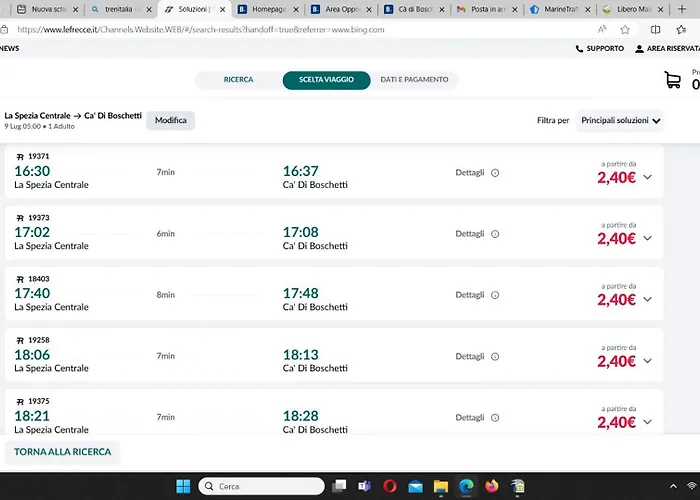700x500 pixels.
Task: Click the Windows Start button
Action: click(x=183, y=486)
